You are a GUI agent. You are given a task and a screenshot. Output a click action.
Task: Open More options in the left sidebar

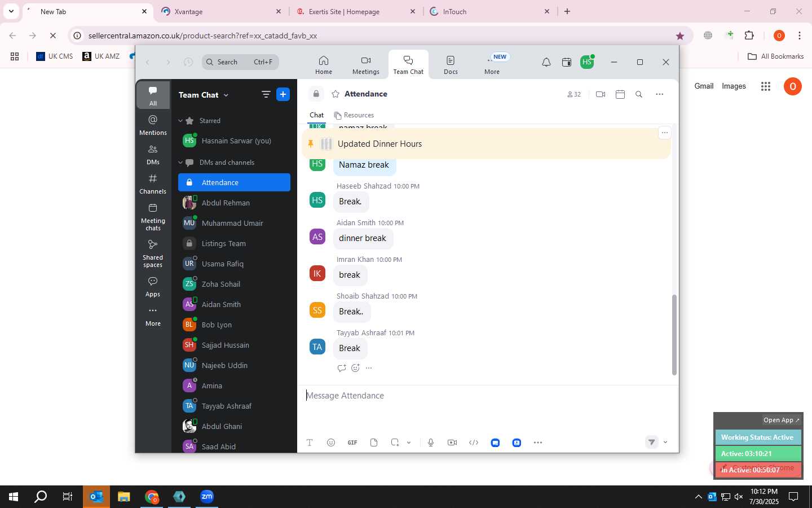pos(153,316)
